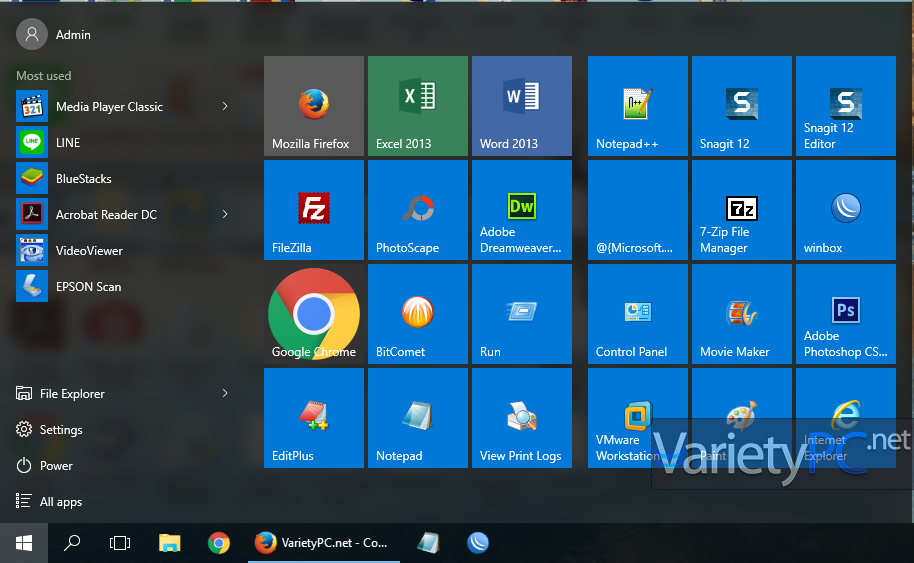The width and height of the screenshot is (914, 563).
Task: Launch the EditPlus tile
Action: pyautogui.click(x=314, y=418)
